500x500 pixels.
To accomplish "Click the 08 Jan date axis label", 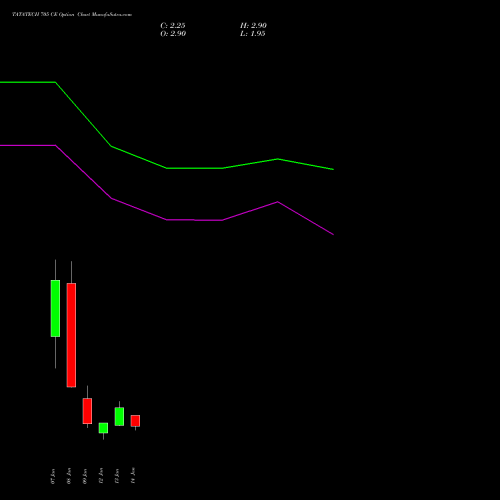I will pyautogui.click(x=69, y=476).
